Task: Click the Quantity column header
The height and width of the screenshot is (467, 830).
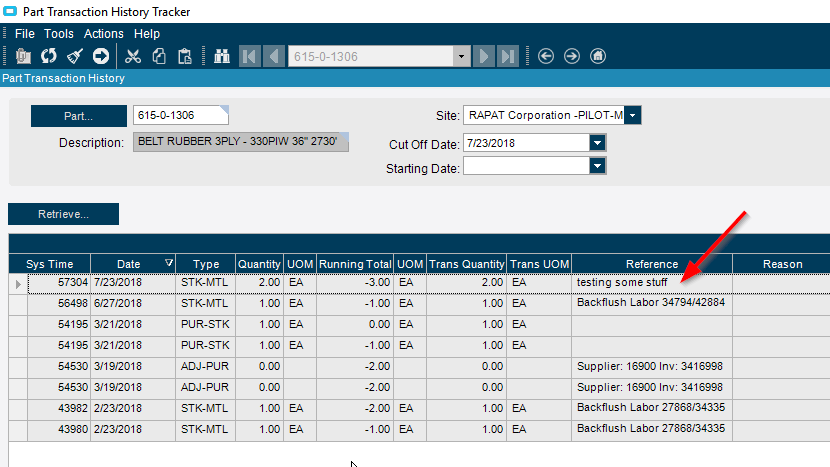Action: click(259, 264)
